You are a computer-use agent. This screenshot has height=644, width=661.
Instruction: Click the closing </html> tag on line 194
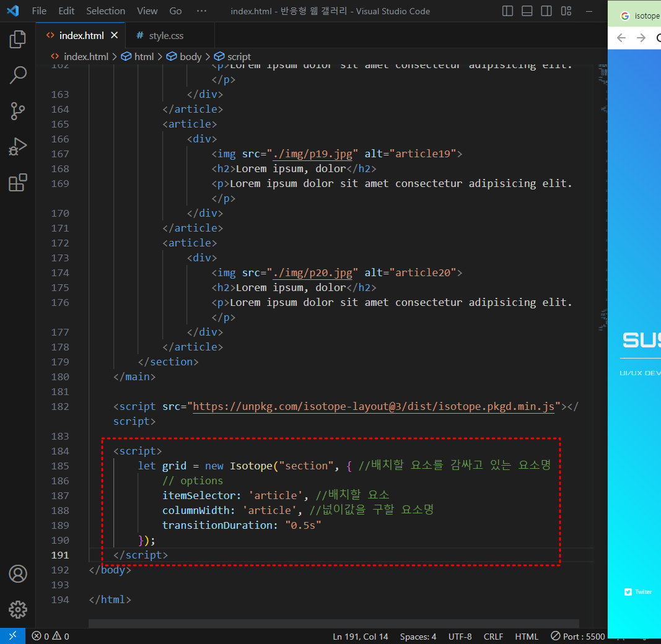(110, 600)
